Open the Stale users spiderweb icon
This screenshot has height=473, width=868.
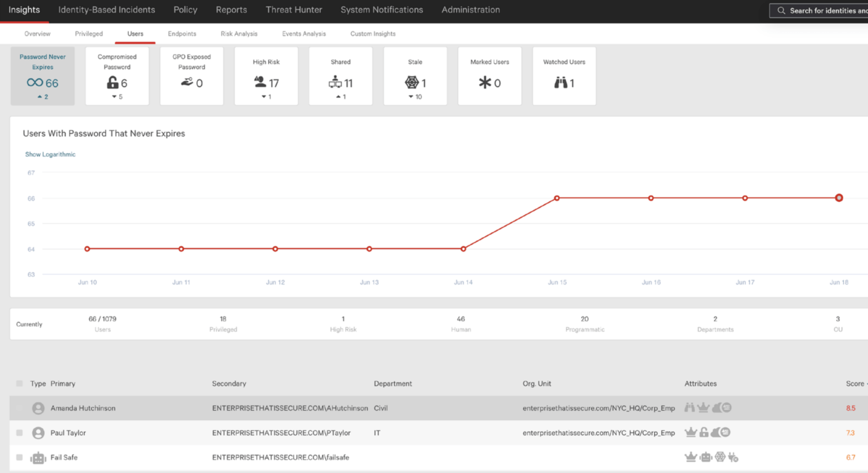(412, 81)
